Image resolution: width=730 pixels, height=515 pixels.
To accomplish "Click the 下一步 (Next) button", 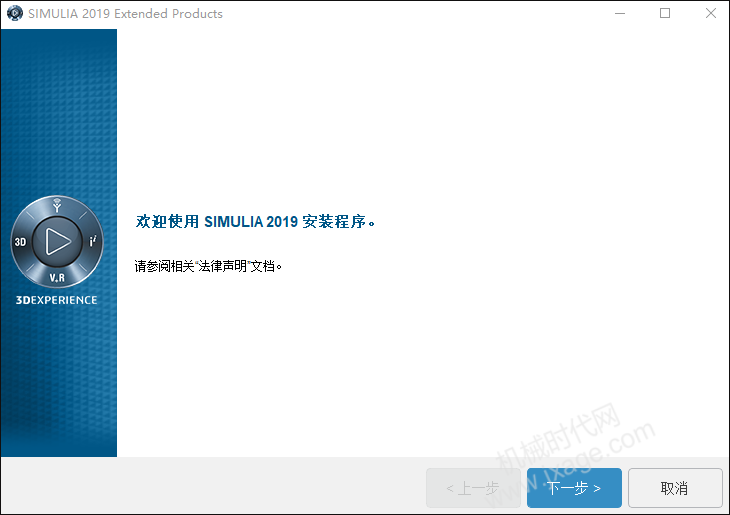I will click(574, 488).
